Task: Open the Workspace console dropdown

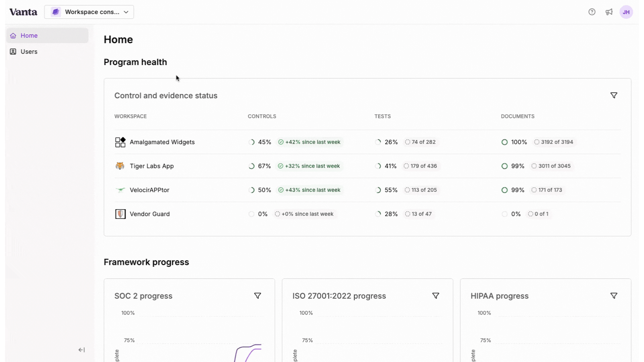Action: pos(89,12)
